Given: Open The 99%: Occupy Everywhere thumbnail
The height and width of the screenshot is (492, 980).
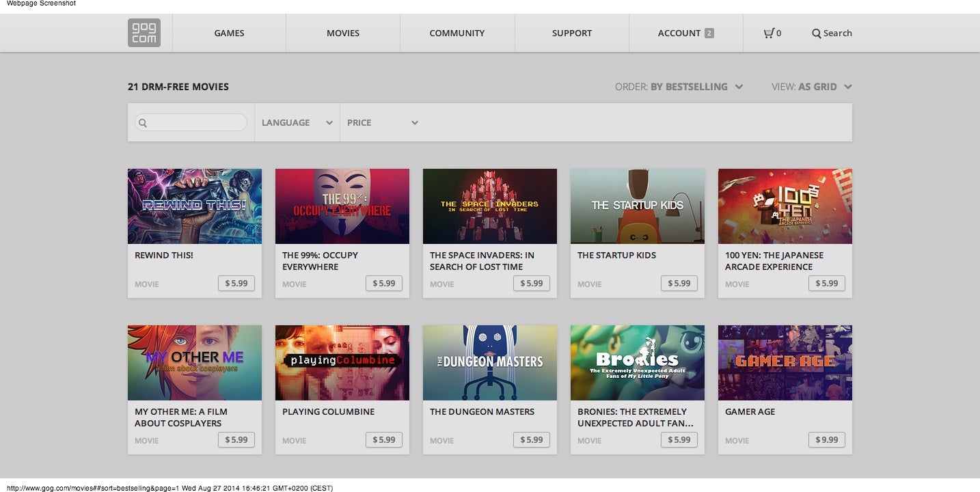Looking at the screenshot, I should pyautogui.click(x=342, y=206).
